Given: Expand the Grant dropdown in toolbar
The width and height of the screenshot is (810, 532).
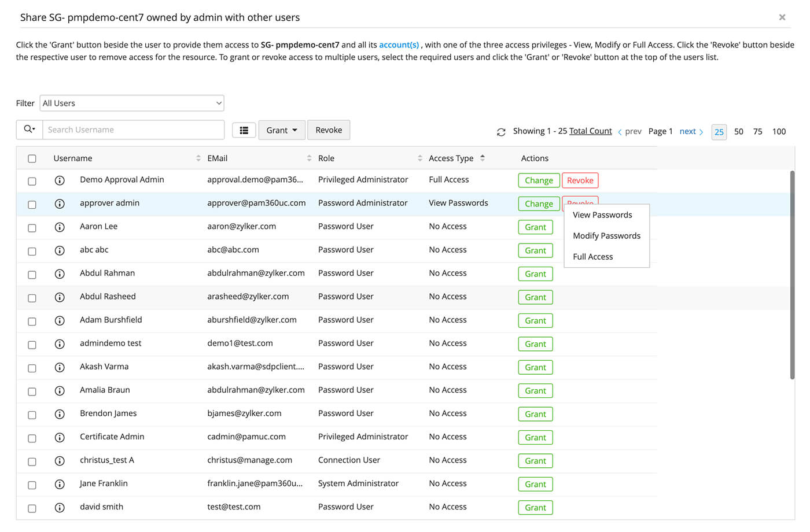Looking at the screenshot, I should tap(282, 130).
